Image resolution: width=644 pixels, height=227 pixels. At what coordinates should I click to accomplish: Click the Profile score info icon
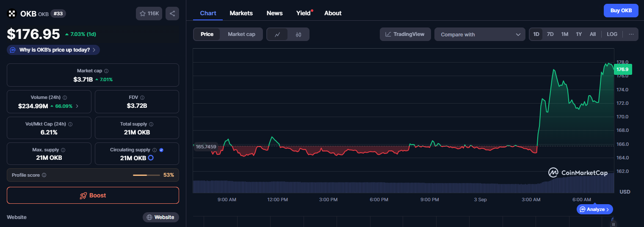coord(44,175)
